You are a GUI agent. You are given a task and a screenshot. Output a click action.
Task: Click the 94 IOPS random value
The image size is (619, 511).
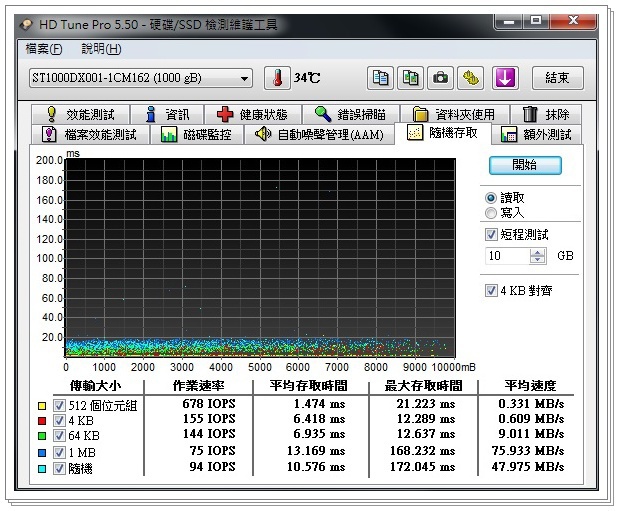point(212,467)
